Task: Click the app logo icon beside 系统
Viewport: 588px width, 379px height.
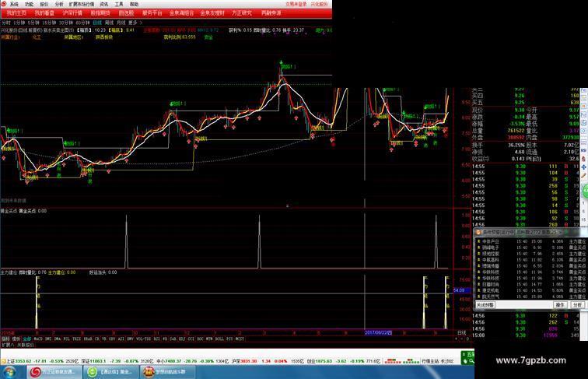Action: click(x=3, y=4)
